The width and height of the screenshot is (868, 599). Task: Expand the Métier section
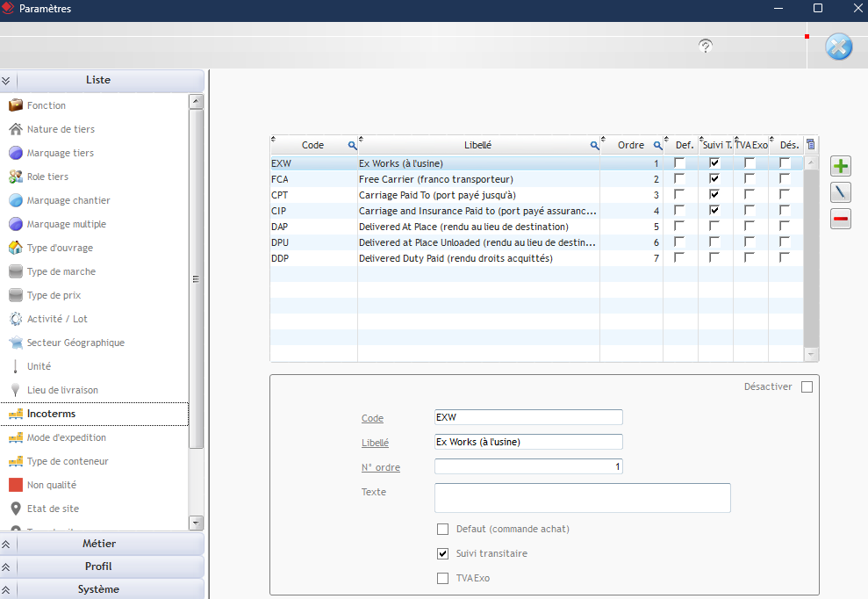pos(98,544)
